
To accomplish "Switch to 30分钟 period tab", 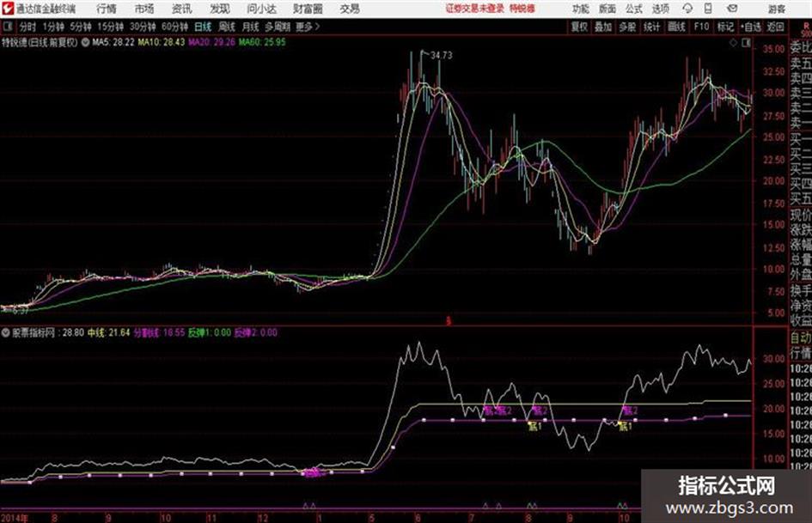I will coord(143,27).
